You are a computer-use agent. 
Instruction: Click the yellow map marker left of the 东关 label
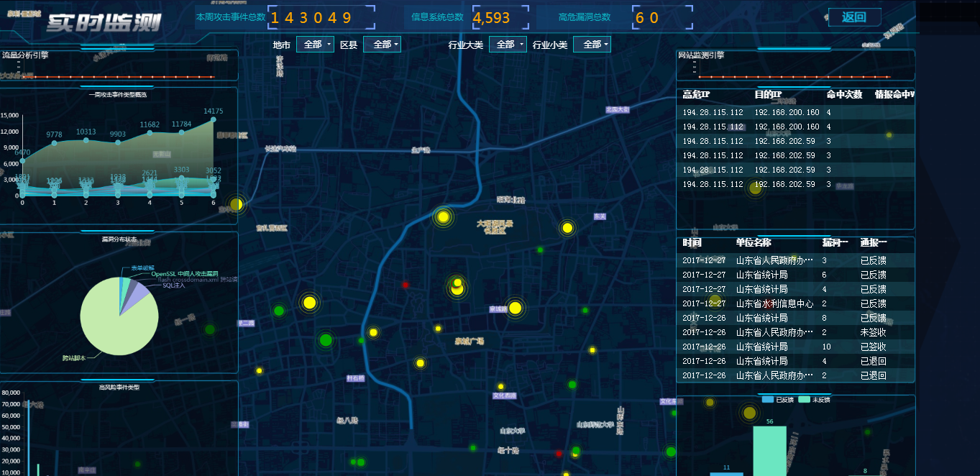pyautogui.click(x=567, y=228)
